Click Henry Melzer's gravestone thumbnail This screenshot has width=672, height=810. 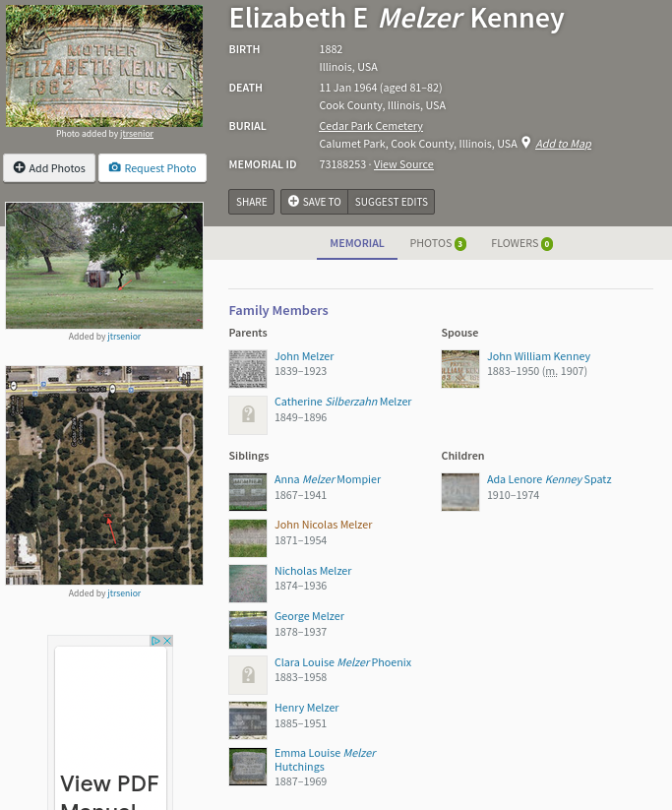248,720
